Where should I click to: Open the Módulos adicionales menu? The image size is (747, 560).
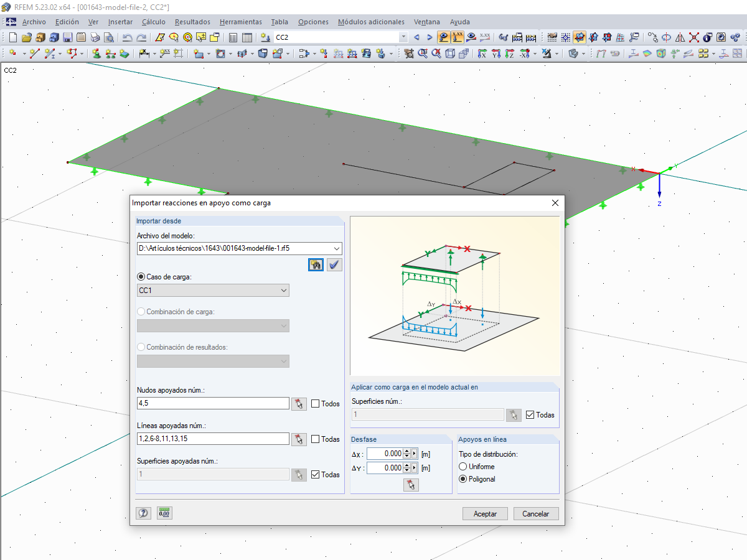pos(371,22)
